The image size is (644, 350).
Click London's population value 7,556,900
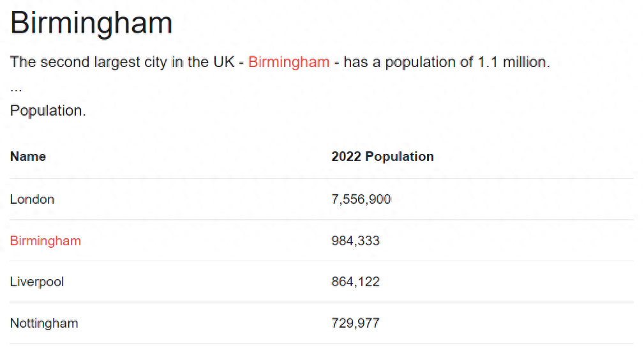pos(361,199)
